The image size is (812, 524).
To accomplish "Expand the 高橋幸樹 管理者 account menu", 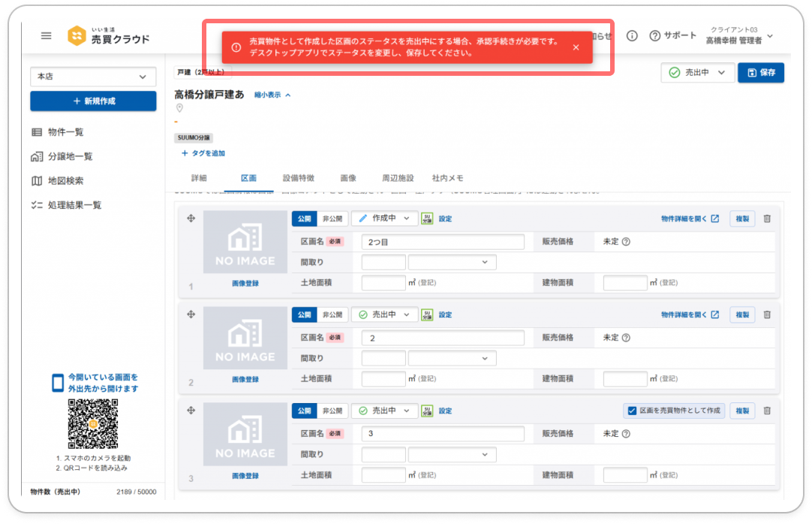I will (739, 36).
